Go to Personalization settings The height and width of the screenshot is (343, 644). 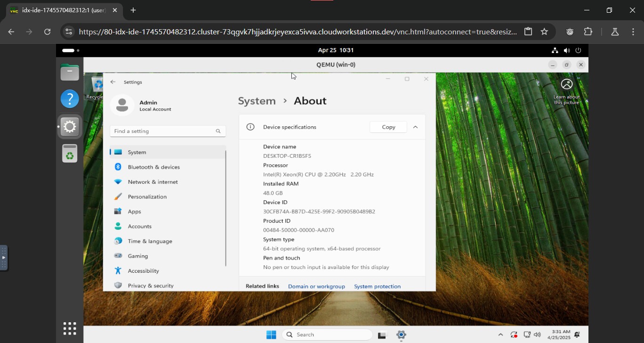(x=147, y=196)
